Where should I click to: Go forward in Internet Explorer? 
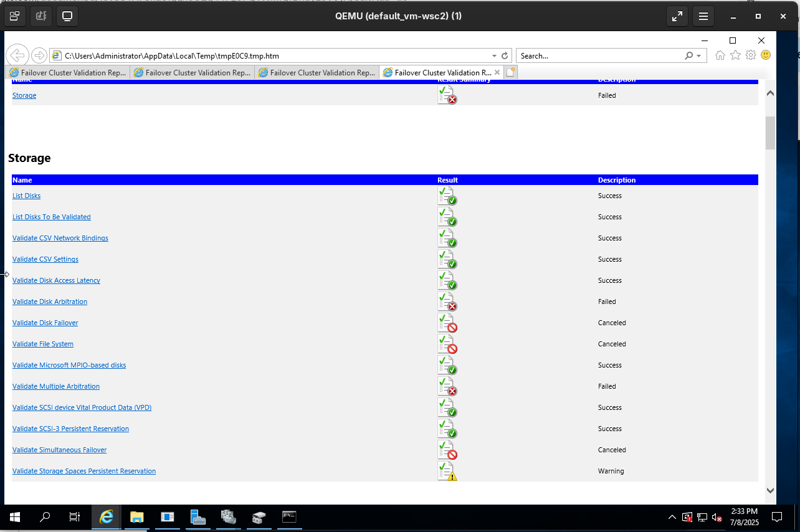click(39, 55)
